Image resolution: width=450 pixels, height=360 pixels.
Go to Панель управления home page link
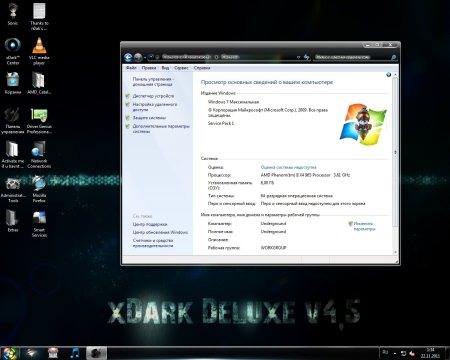[153, 82]
